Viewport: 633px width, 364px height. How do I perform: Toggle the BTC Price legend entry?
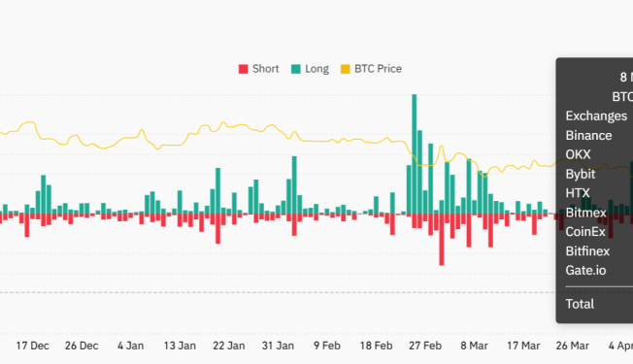pyautogui.click(x=372, y=69)
